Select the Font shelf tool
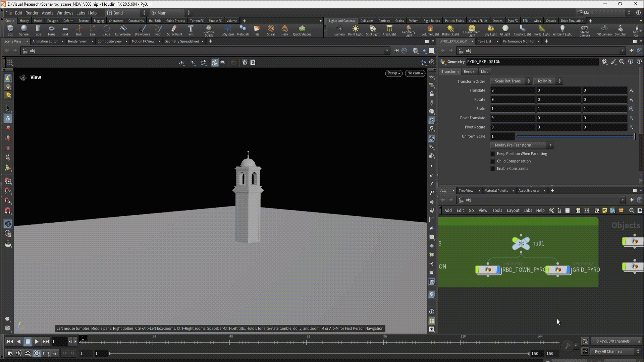This screenshot has width=644, height=362. tap(191, 30)
